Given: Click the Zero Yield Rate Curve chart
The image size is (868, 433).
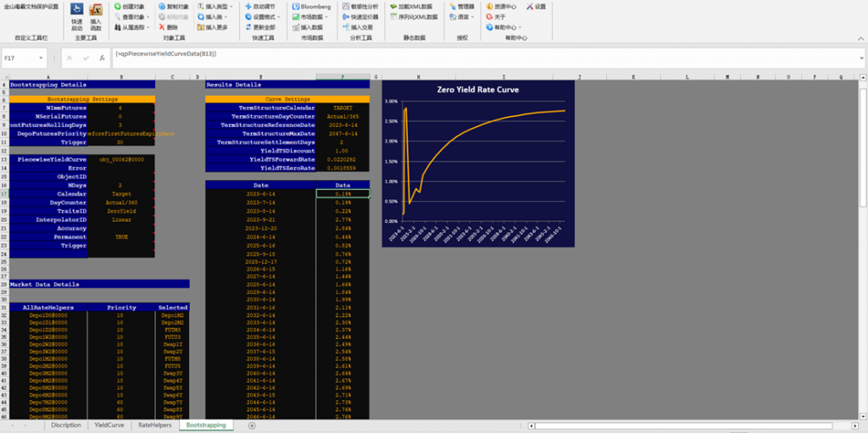Looking at the screenshot, I should coord(478,164).
